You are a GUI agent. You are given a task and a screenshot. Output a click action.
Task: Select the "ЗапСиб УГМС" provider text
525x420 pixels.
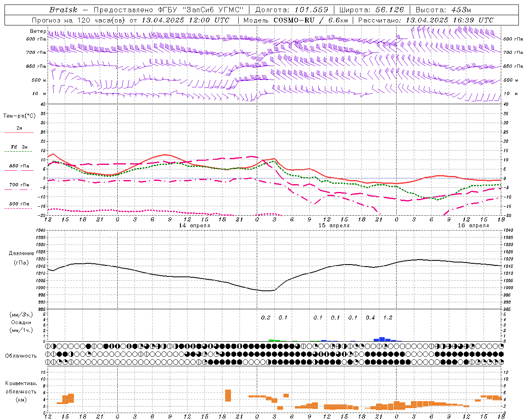click(213, 10)
